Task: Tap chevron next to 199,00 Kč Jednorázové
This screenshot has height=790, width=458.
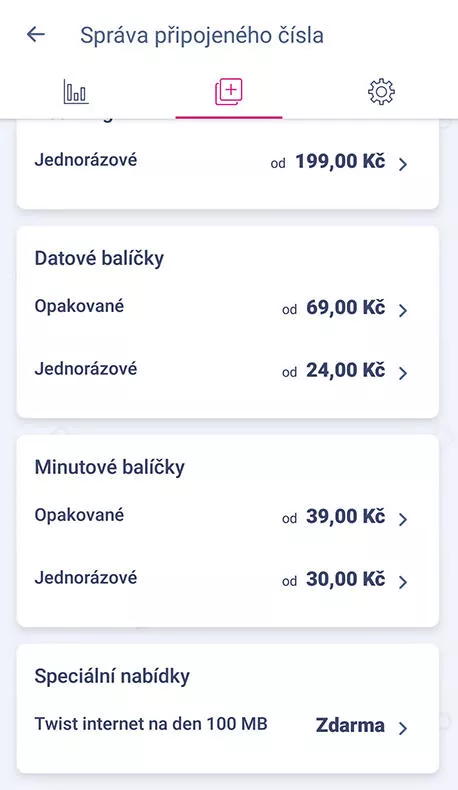Action: (403, 164)
